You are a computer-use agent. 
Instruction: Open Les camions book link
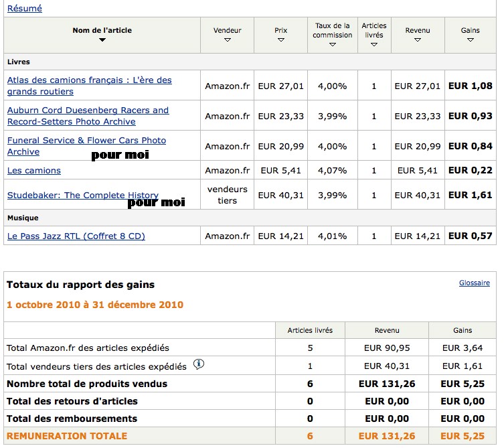coord(33,171)
